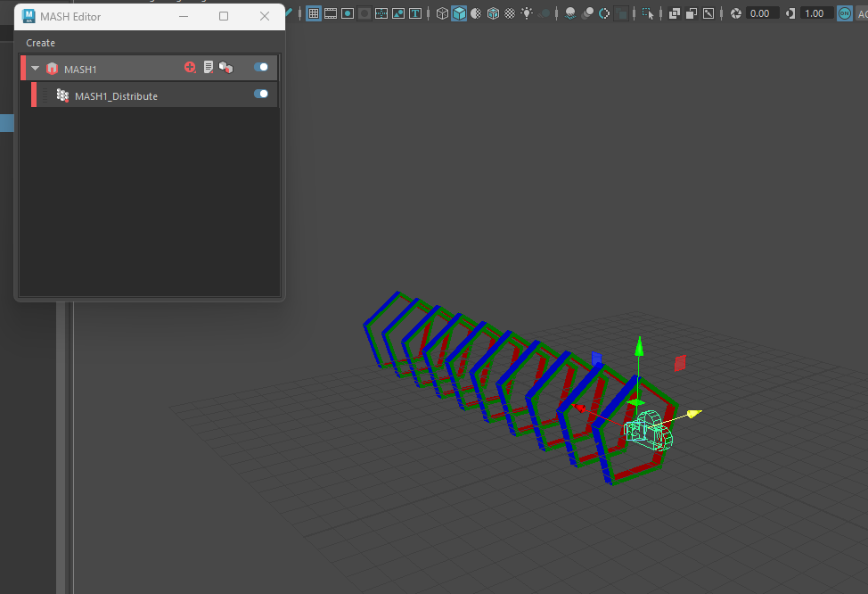Toggle the viewport grid display icon
The width and height of the screenshot is (868, 594).
tap(314, 13)
